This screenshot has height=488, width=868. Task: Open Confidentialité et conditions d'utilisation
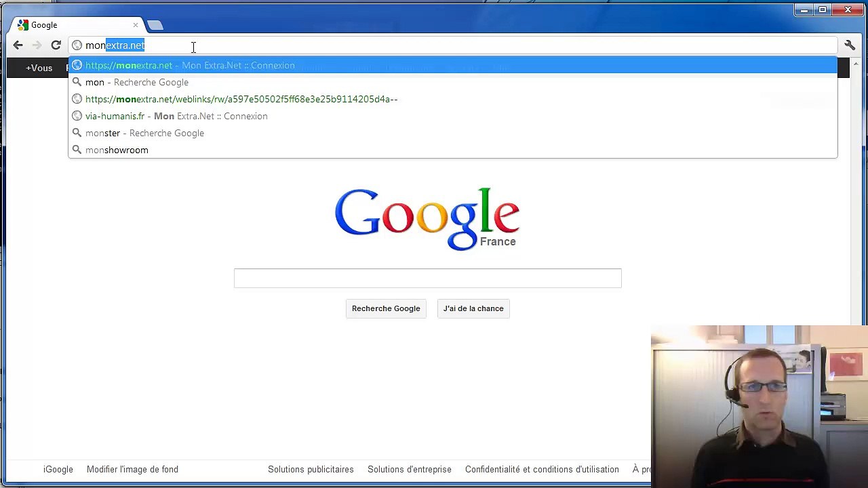pos(542,469)
